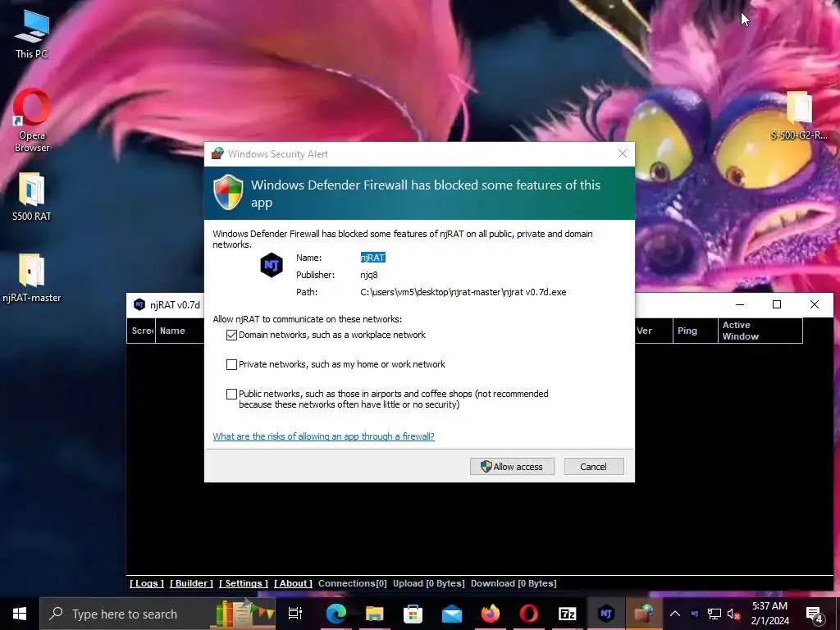Open the Windows Start menu
The width and height of the screenshot is (840, 630).
point(20,614)
